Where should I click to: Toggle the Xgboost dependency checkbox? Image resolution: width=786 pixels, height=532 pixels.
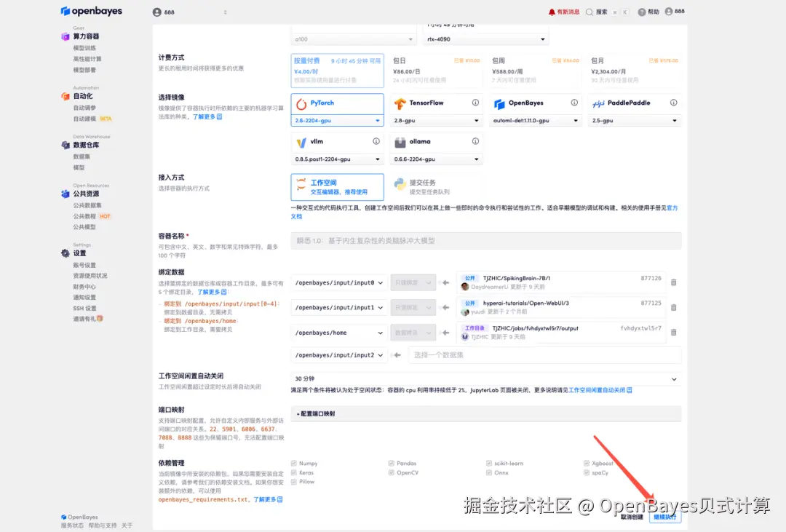click(587, 464)
